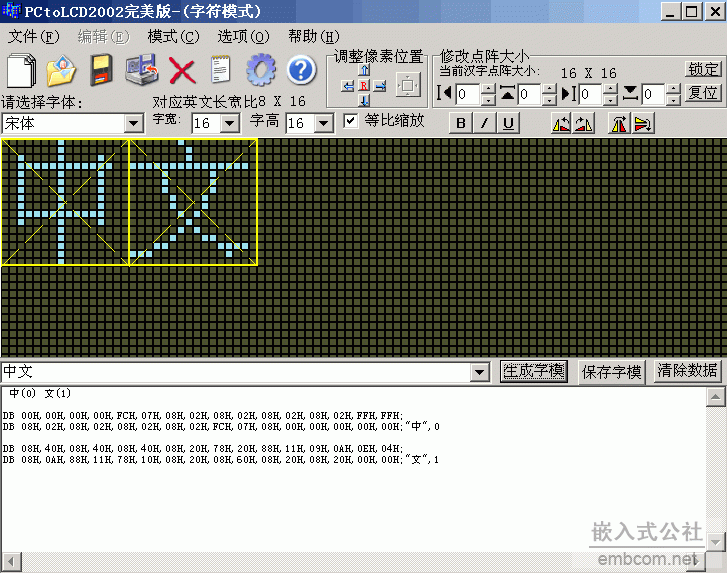Open the 选项(O) menu
Image resolution: width=727 pixels, height=573 pixels.
[x=243, y=37]
